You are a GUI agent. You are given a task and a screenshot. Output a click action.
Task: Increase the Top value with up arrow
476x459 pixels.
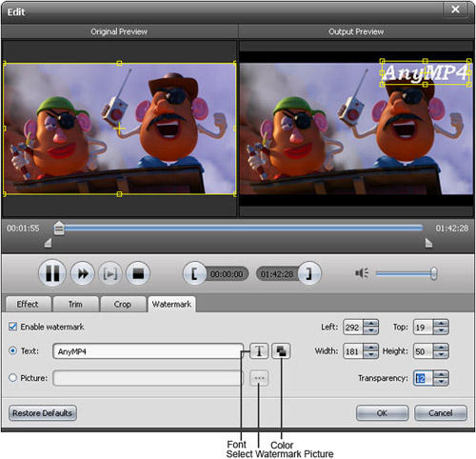(x=441, y=323)
